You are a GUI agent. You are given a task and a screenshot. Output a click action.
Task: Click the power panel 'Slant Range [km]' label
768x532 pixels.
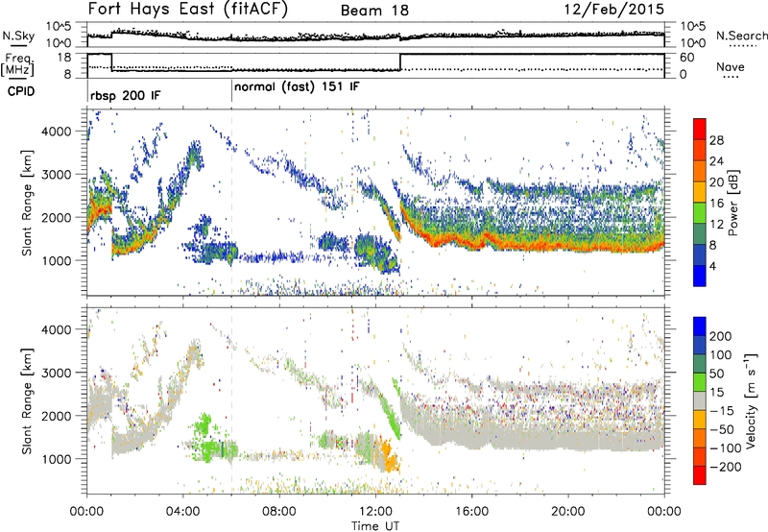pos(27,203)
